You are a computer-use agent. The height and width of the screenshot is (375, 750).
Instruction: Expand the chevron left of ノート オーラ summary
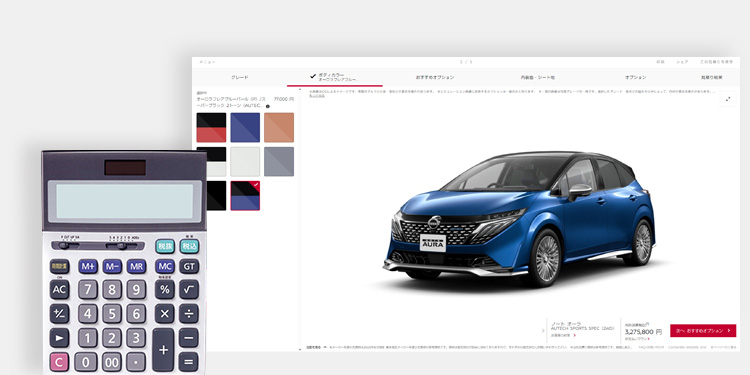pos(543,331)
